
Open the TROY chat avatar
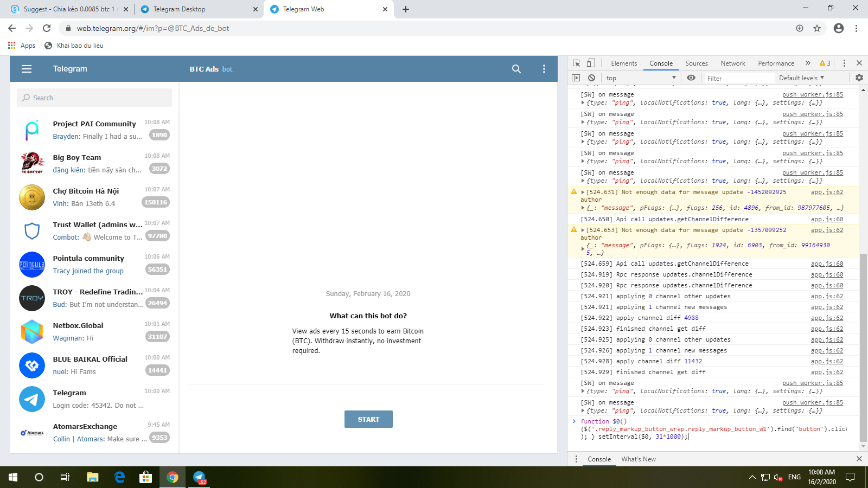click(x=32, y=298)
